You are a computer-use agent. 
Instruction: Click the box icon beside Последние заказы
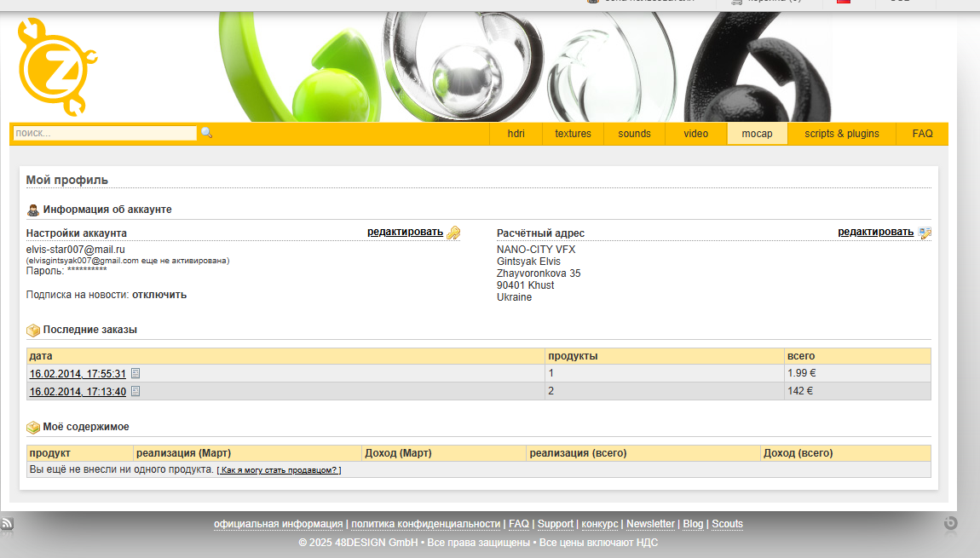(33, 331)
